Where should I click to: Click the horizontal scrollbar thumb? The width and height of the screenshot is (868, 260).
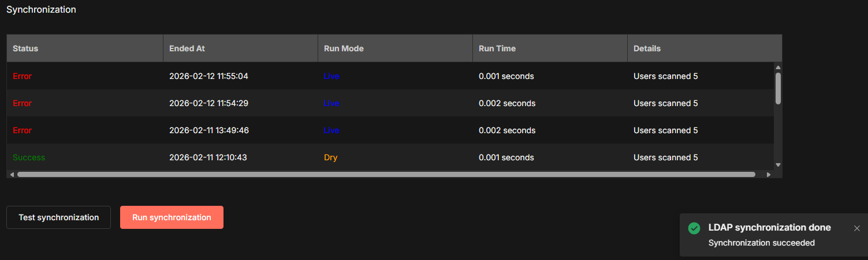click(386, 174)
